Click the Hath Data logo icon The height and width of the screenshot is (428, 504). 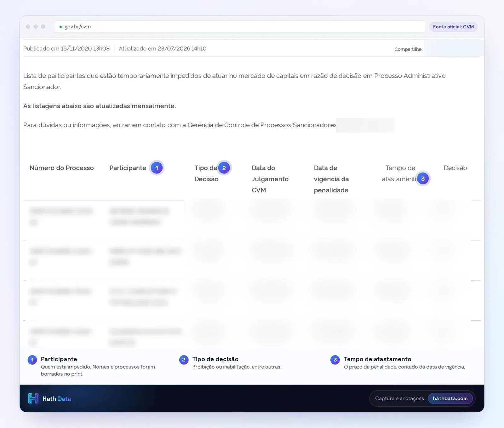tap(33, 398)
